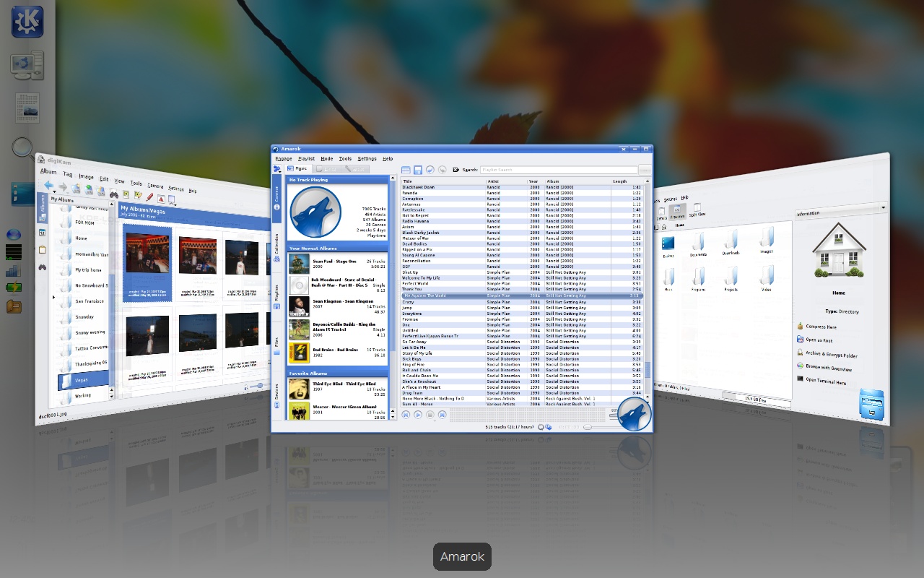This screenshot has height=578, width=924.
Task: Open the KDE Kickoff menu launcher
Action: pos(27,21)
